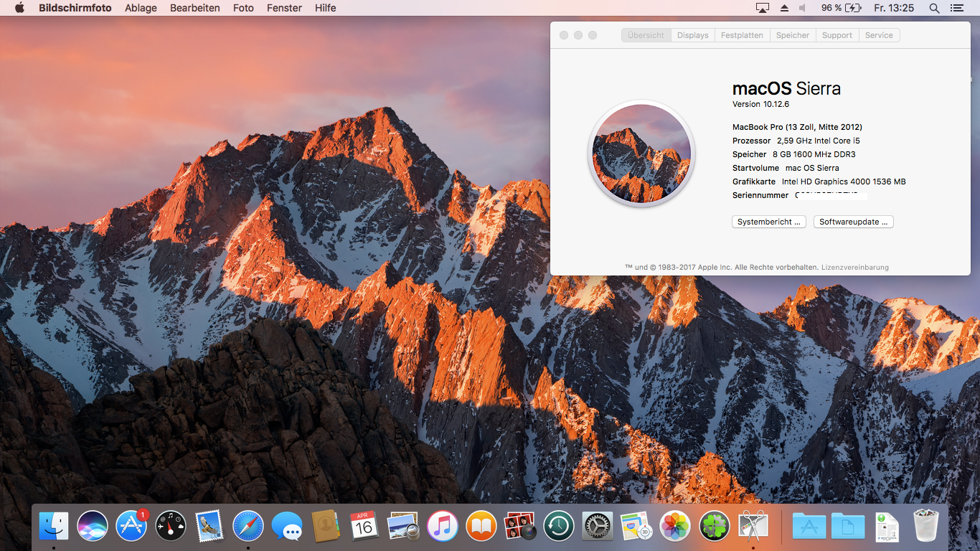This screenshot has height=551, width=980.
Task: Launch Photo Booth from the Dock
Action: click(x=519, y=526)
